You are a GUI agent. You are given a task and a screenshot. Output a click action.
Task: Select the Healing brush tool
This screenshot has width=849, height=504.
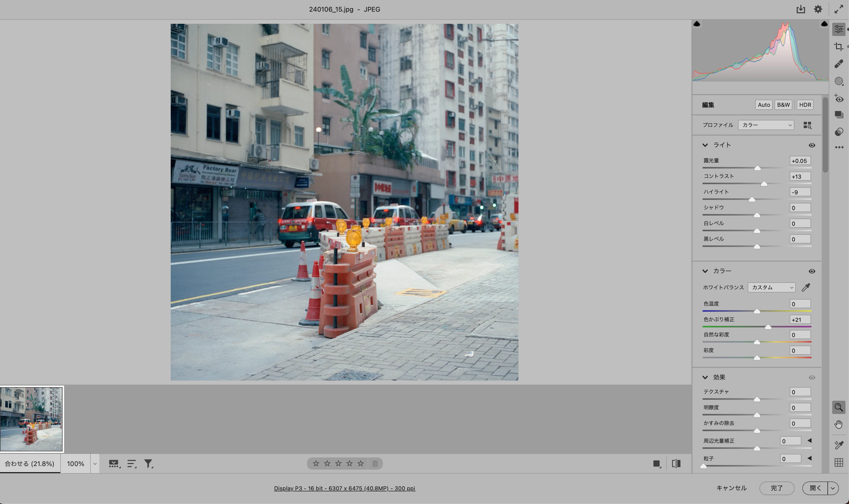click(x=838, y=64)
